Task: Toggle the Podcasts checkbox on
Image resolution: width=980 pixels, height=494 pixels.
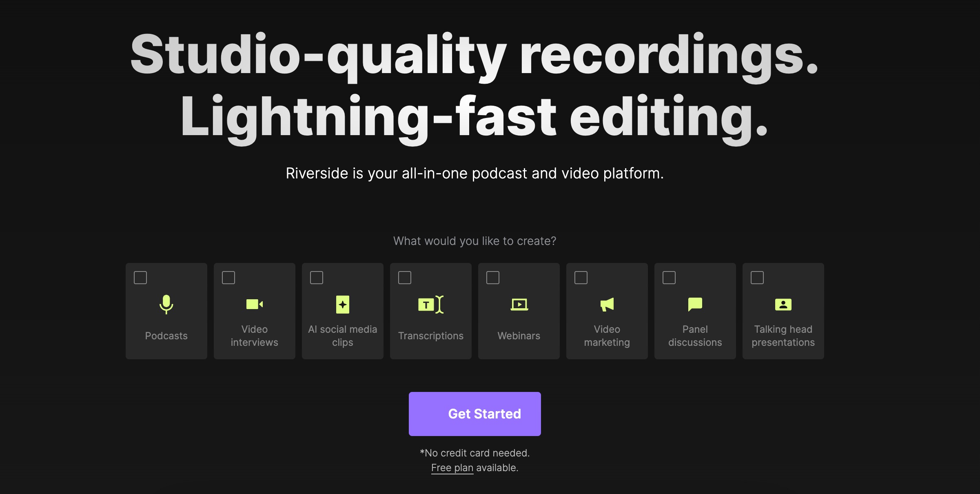Action: tap(140, 277)
